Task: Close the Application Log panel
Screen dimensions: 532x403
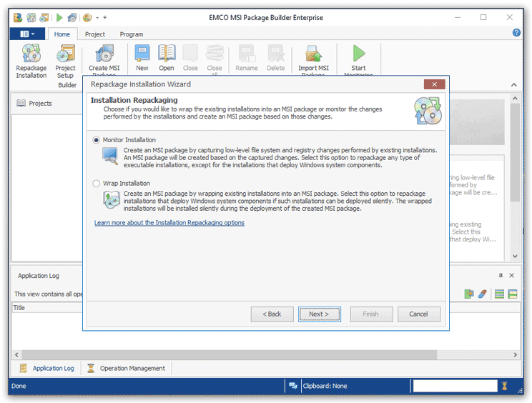Action: coord(512,276)
